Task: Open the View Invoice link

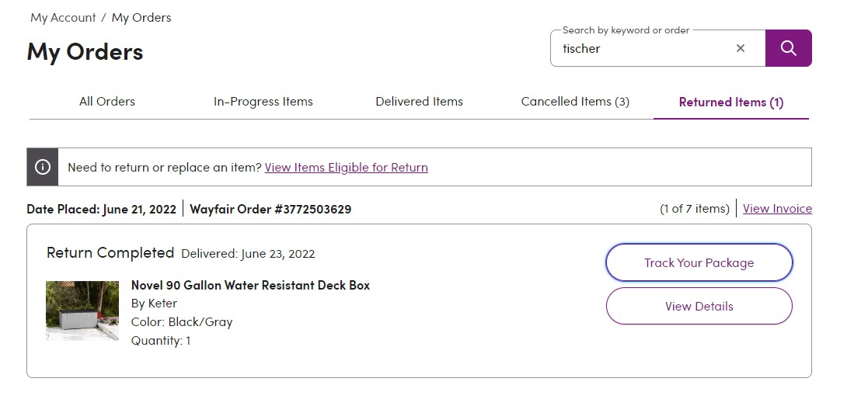Action: click(x=777, y=209)
